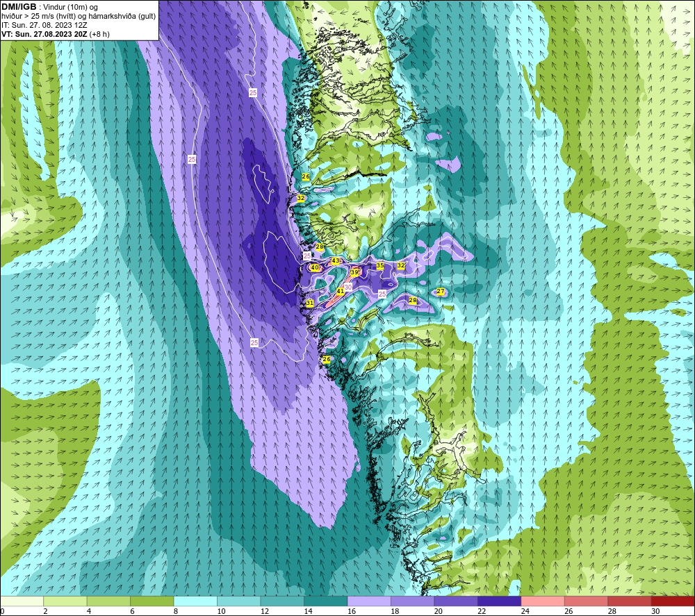This screenshot has width=695, height=616.
Task: Click the yellow gust label 39
Action: click(354, 272)
